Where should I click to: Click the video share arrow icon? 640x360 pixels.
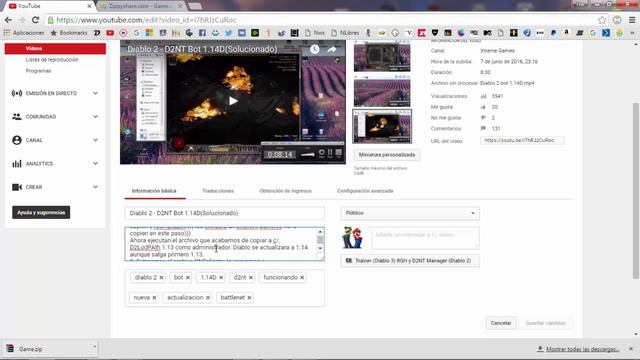(332, 49)
